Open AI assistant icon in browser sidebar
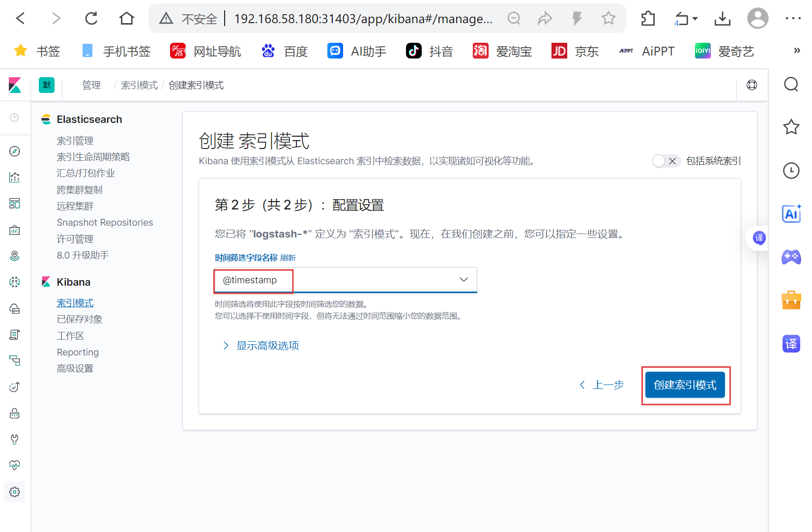 point(791,213)
